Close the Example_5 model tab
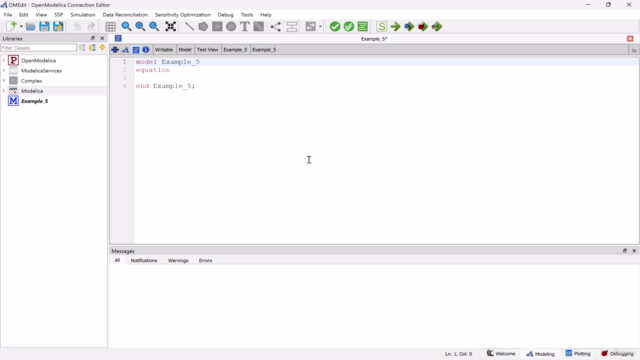The width and height of the screenshot is (640, 360). [x=630, y=39]
